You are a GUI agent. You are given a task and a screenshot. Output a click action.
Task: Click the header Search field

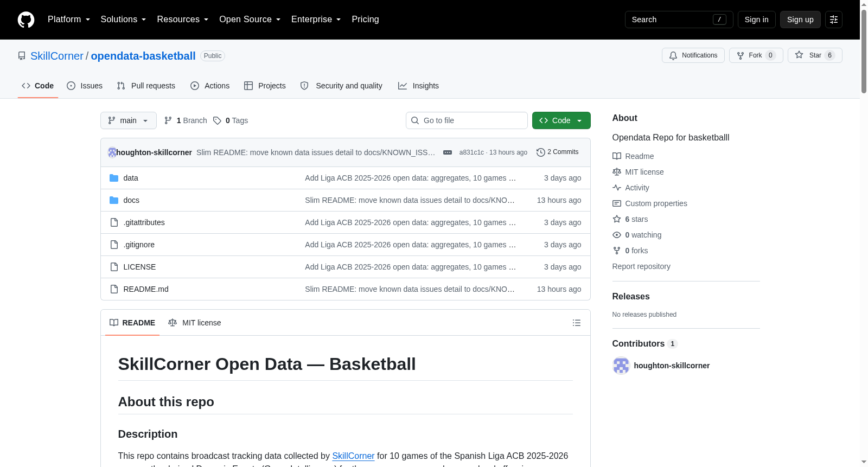[x=679, y=20]
